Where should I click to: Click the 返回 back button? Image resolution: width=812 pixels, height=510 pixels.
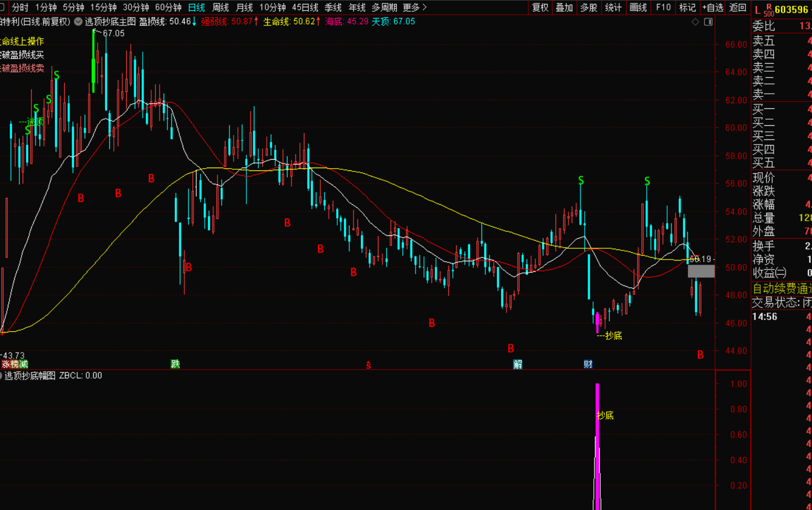point(738,7)
